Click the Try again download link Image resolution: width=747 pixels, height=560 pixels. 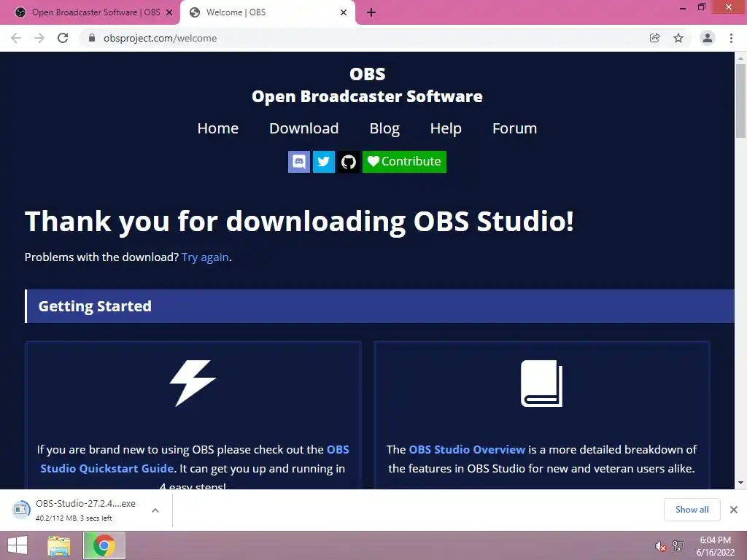click(205, 257)
